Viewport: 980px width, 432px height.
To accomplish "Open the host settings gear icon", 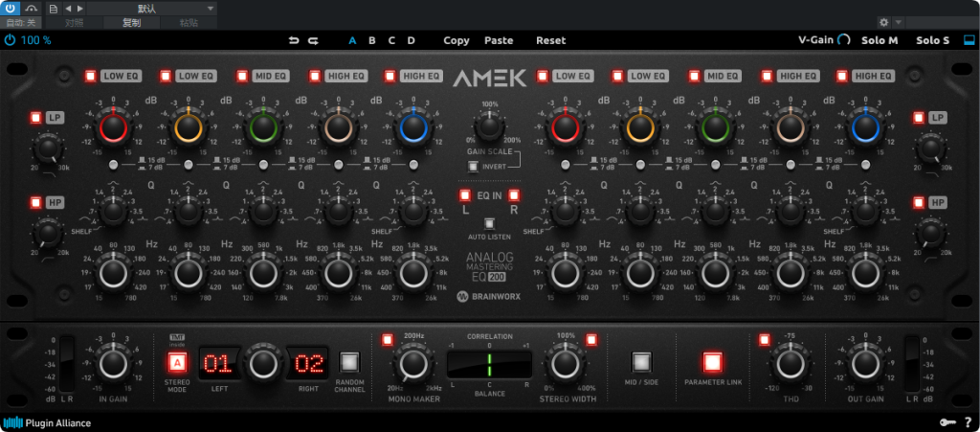I will pos(883,22).
